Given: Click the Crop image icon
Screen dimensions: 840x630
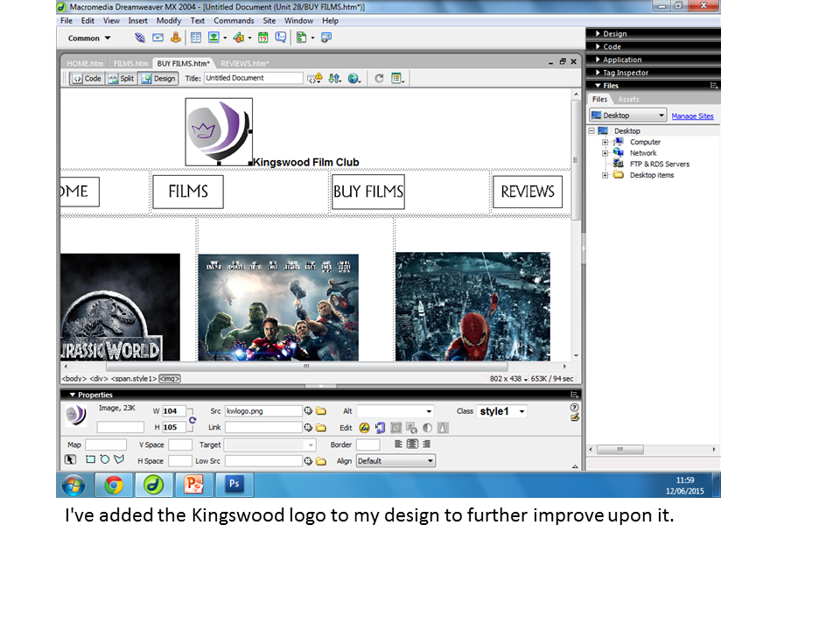Looking at the screenshot, I should [x=395, y=428].
